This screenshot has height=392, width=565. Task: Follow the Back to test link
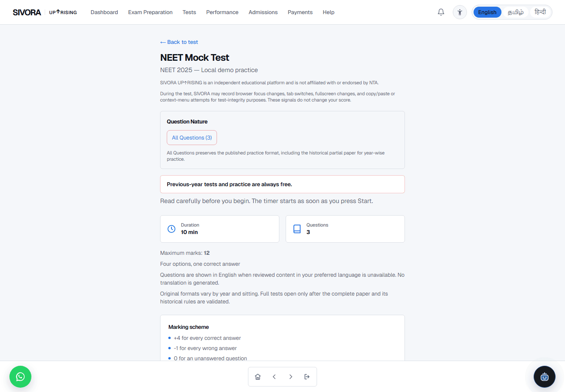tap(179, 42)
